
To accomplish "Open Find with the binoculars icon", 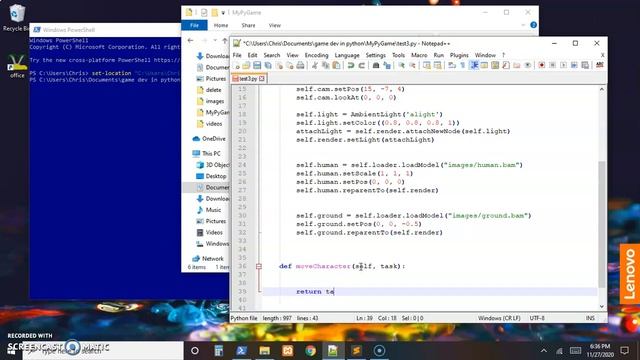I will (x=375, y=65).
